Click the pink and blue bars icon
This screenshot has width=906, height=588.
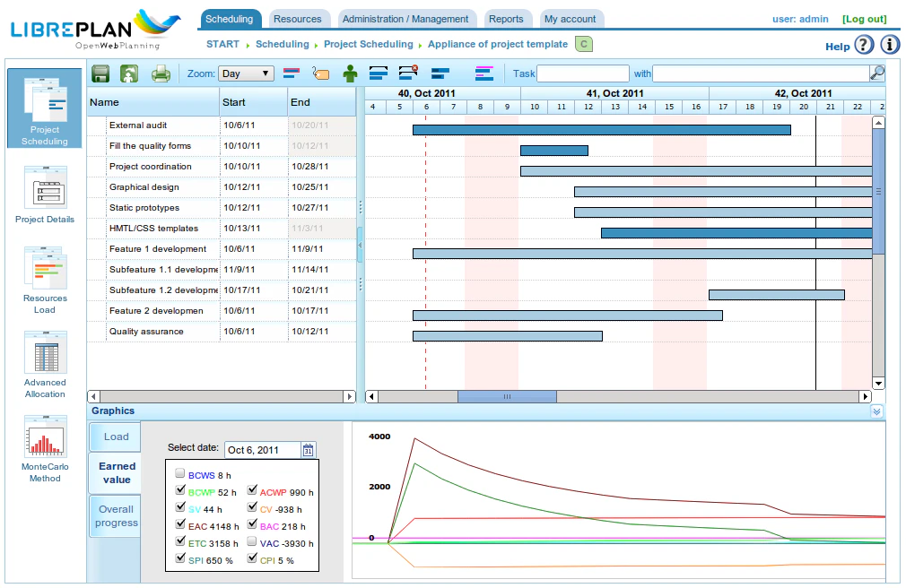(484, 73)
